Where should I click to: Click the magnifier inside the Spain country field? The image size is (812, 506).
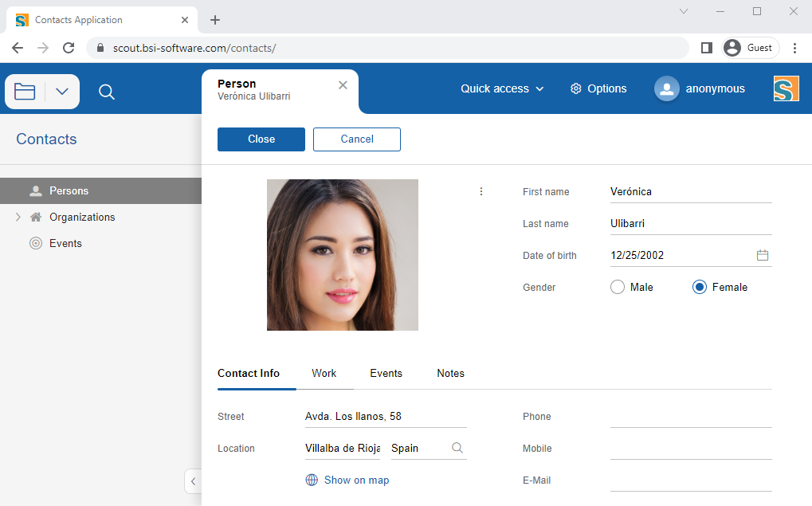tap(457, 448)
